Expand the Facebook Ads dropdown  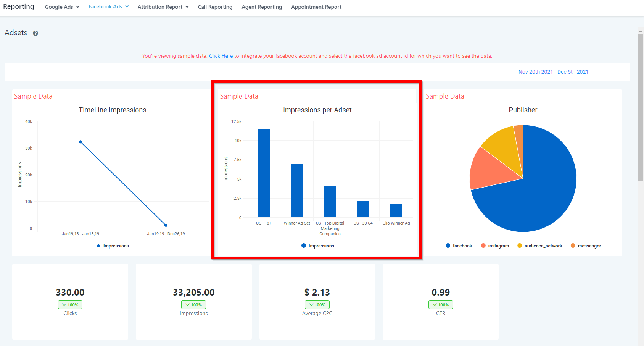pos(108,7)
